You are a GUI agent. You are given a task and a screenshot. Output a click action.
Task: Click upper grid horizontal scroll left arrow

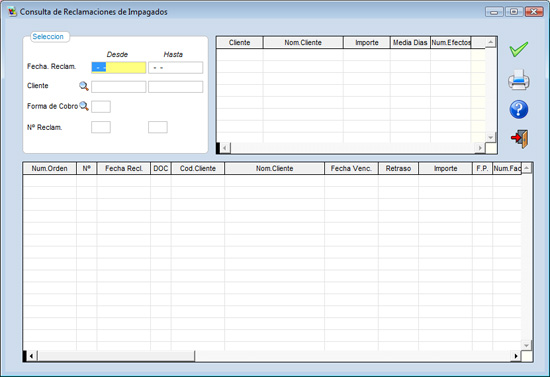(x=225, y=148)
